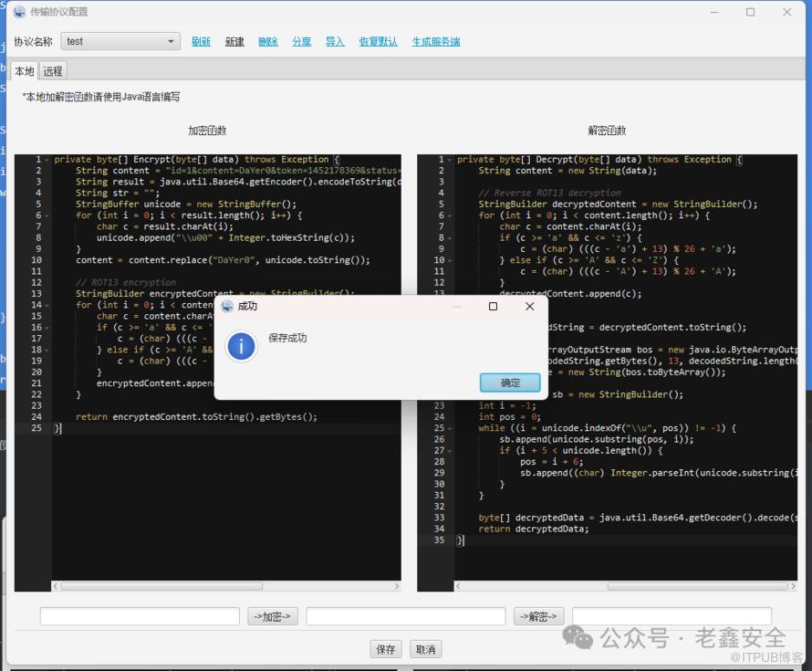Screen dimensions: 812x671
Task: Maximize the 成功 dialog window
Action: pos(493,307)
